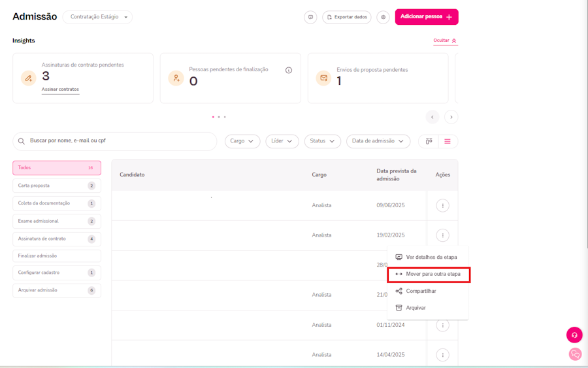Screen dimensions: 588x368
Task: Export data with Exportar dados
Action: pos(347,17)
